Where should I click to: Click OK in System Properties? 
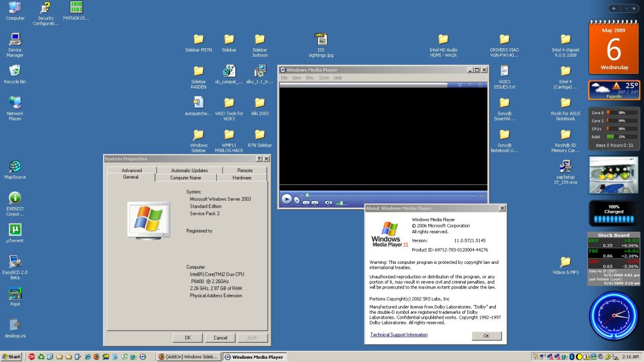pos(188,338)
